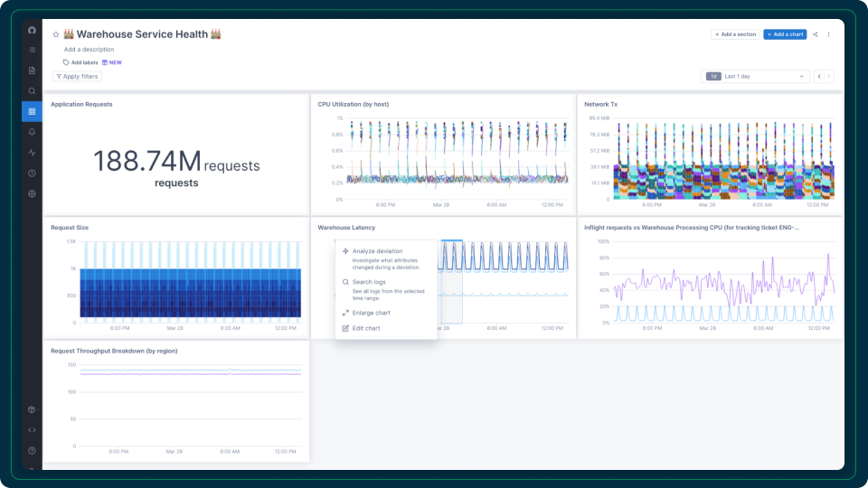
Task: Open the document icon in the sidebar
Action: click(x=33, y=70)
